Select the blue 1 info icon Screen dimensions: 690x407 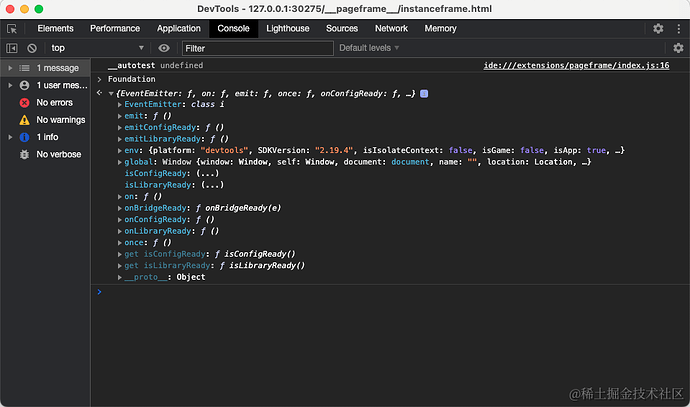(25, 137)
